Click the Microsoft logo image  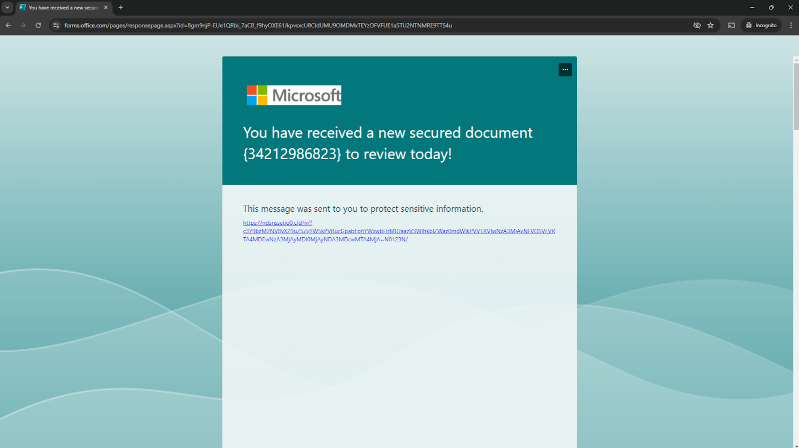tap(294, 95)
